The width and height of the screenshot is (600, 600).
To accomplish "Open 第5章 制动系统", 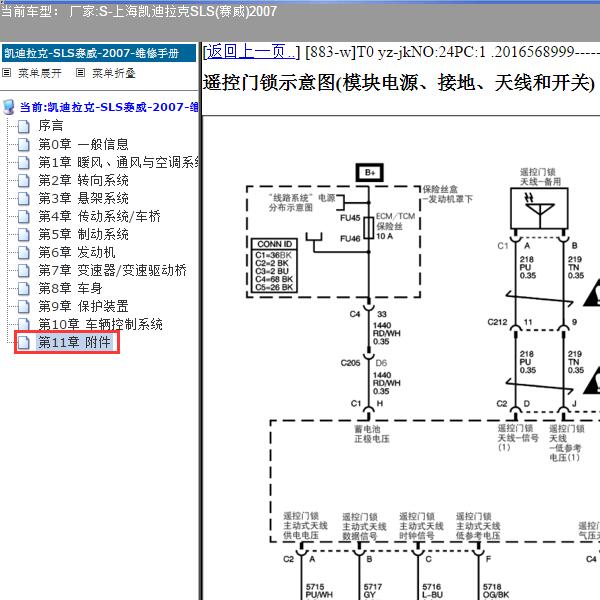I will [x=83, y=234].
